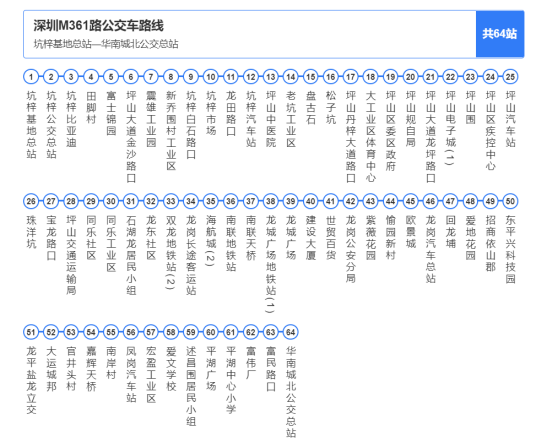
Task: Select station marker number 50
Action: click(x=510, y=201)
